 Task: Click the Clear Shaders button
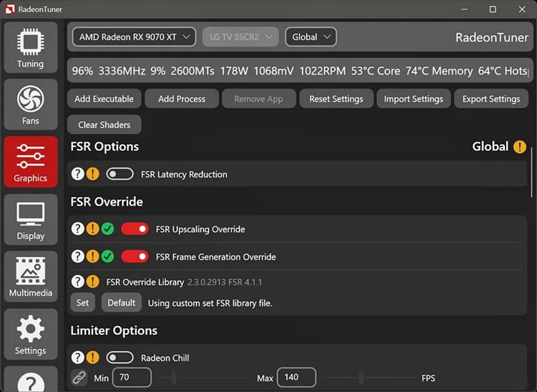[x=104, y=125]
